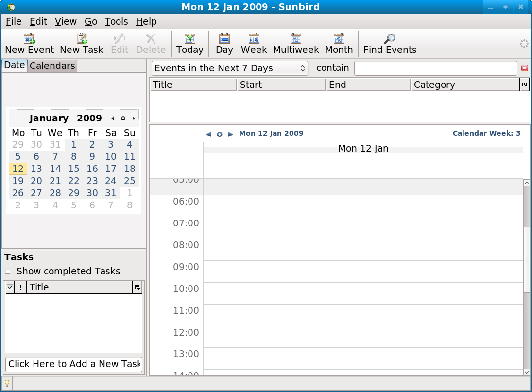
Task: Switch to the Calendars tab
Action: click(52, 66)
